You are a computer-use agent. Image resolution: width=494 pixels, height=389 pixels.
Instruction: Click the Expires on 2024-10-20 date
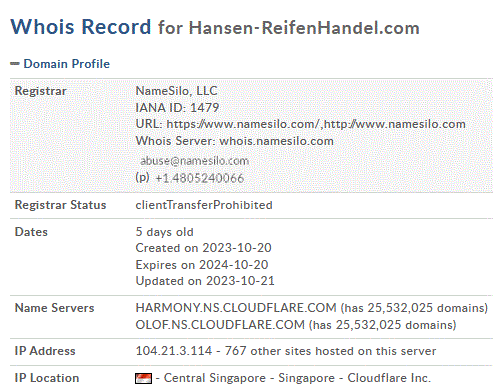point(202,265)
